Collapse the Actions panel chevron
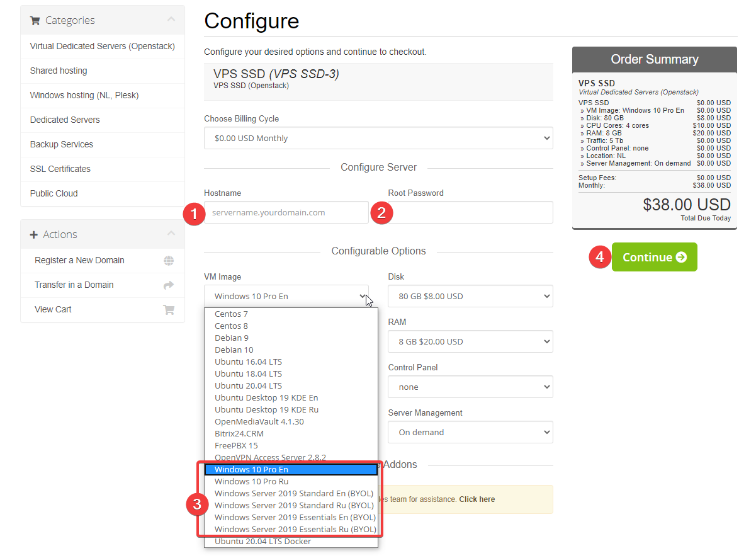 (x=171, y=234)
